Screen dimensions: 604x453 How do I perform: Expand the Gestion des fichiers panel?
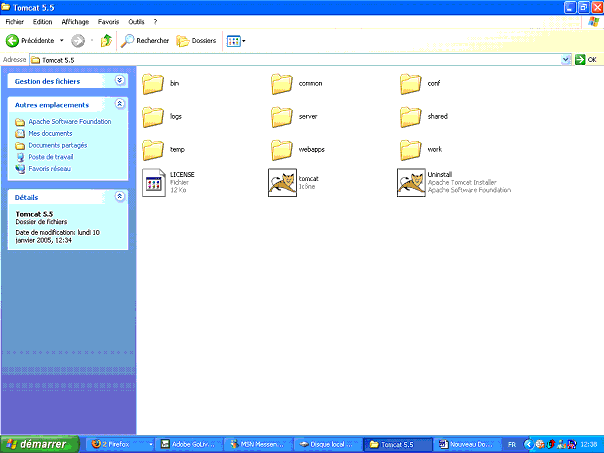coord(120,81)
